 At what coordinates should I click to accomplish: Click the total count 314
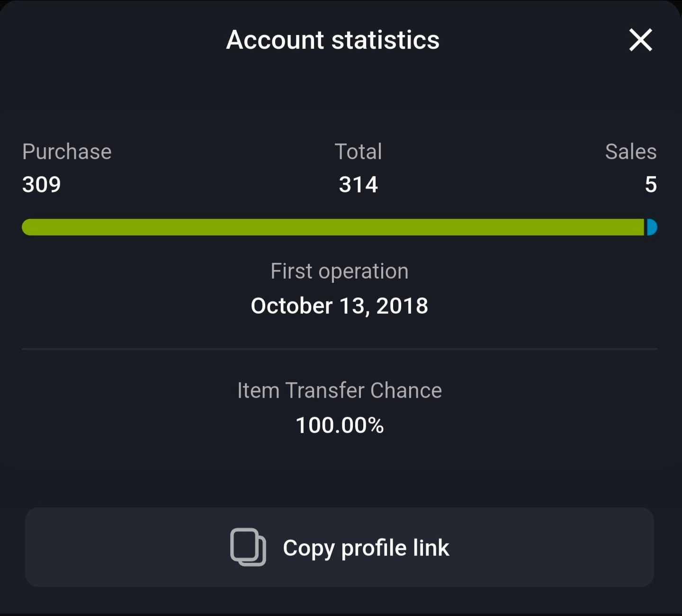click(x=358, y=184)
